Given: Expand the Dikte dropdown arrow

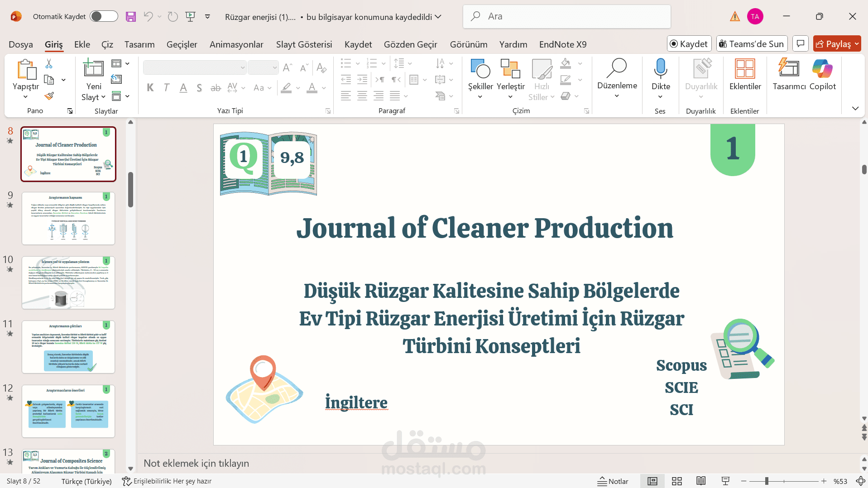Looking at the screenshot, I should [660, 97].
